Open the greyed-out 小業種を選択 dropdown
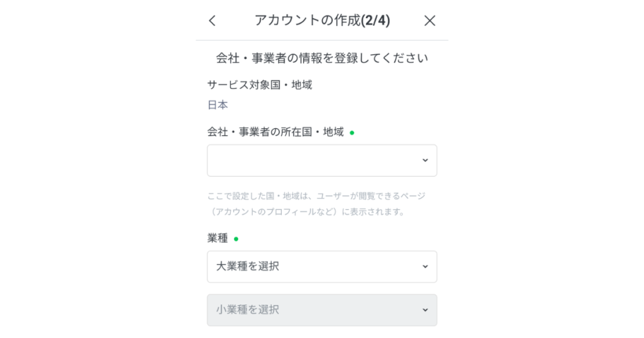 coord(322,310)
